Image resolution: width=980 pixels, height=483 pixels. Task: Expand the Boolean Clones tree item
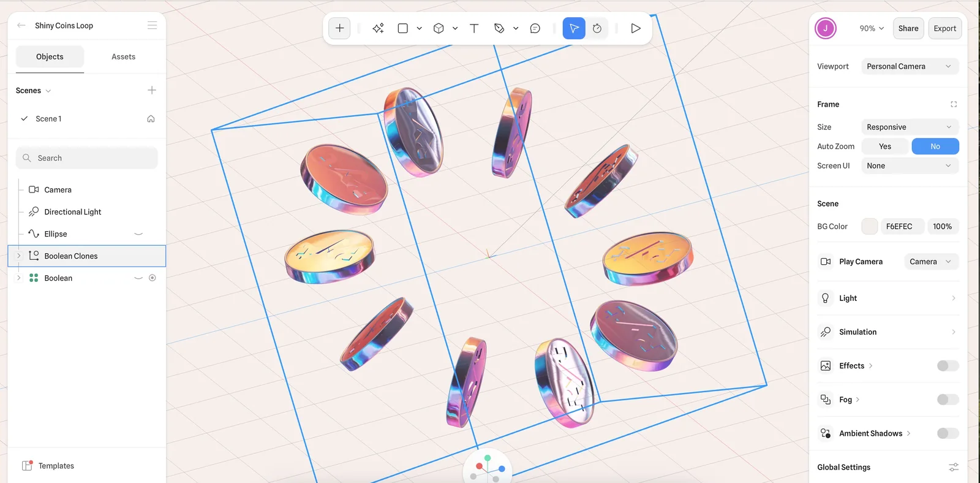[x=19, y=256]
